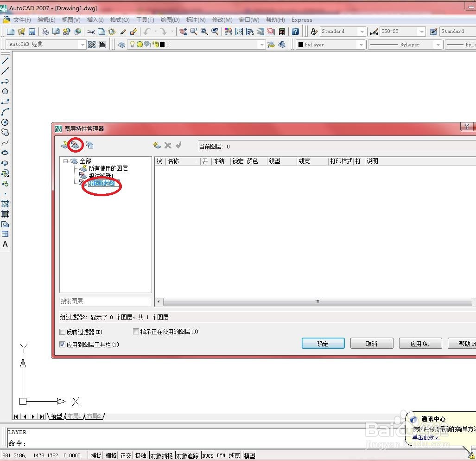Create New Property Filter in layer manager
Image resolution: width=476 pixels, height=461 pixels.
(x=65, y=145)
